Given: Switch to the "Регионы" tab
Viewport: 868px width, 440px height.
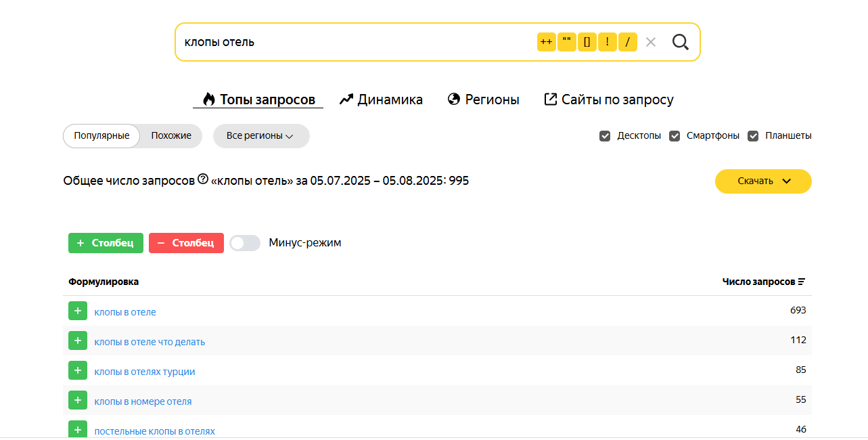Looking at the screenshot, I should click(x=484, y=100).
